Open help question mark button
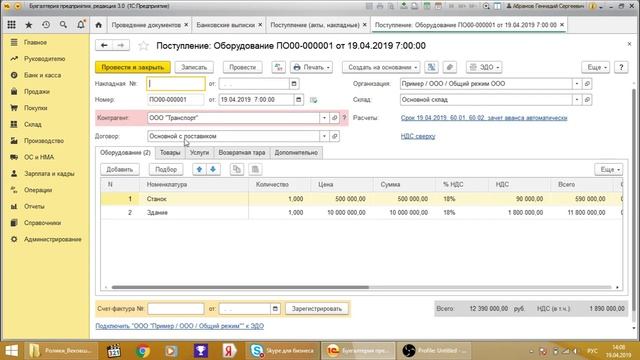 (621, 67)
